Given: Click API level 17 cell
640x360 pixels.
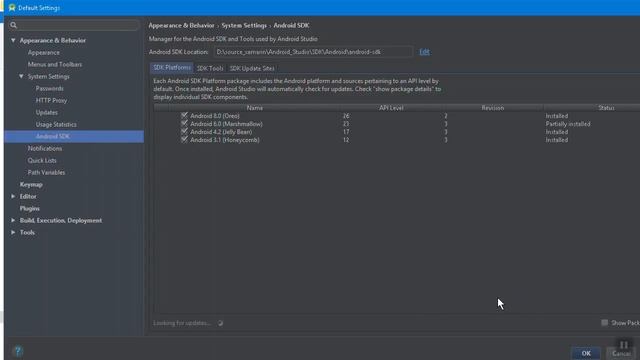Looking at the screenshot, I should coord(346,132).
